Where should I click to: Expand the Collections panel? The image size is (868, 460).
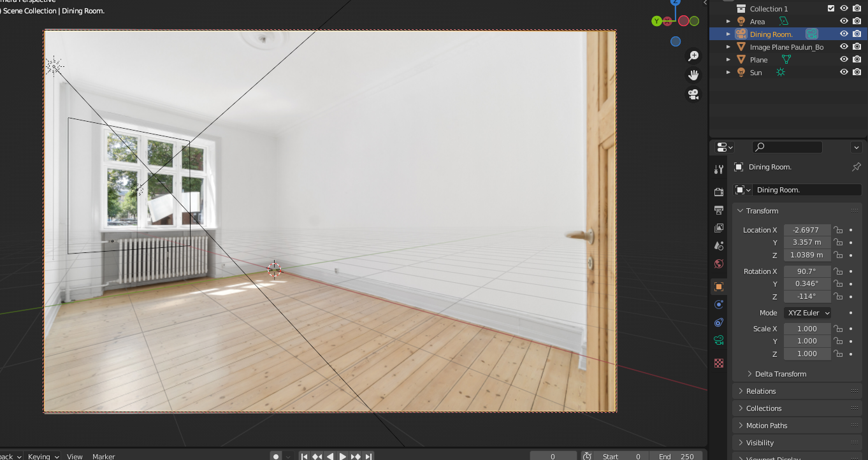coord(741,408)
